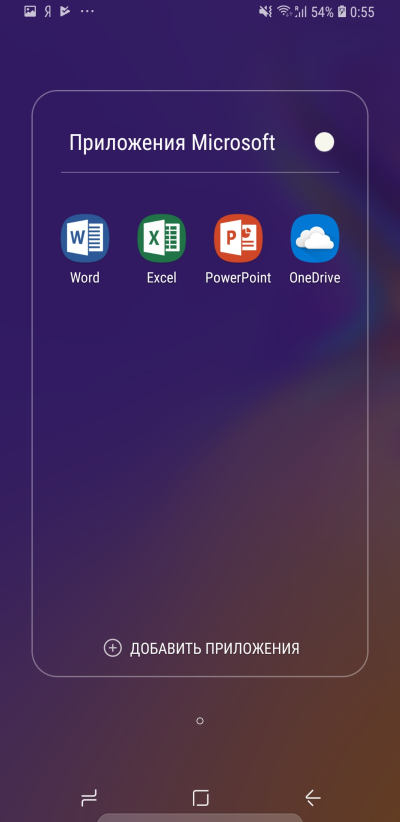Screen dimensions: 400x822
Task: Tap the battery indicator in status bar
Action: [342, 12]
